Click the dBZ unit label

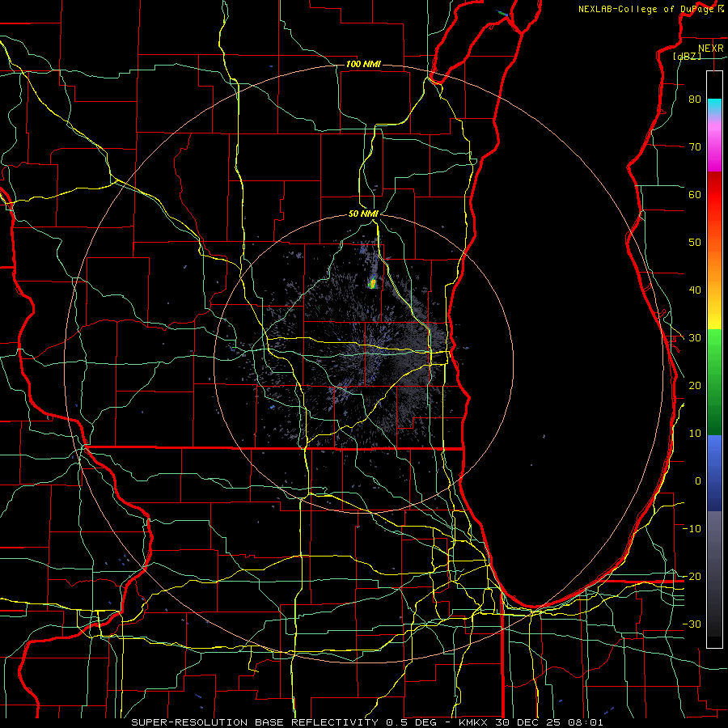click(687, 56)
